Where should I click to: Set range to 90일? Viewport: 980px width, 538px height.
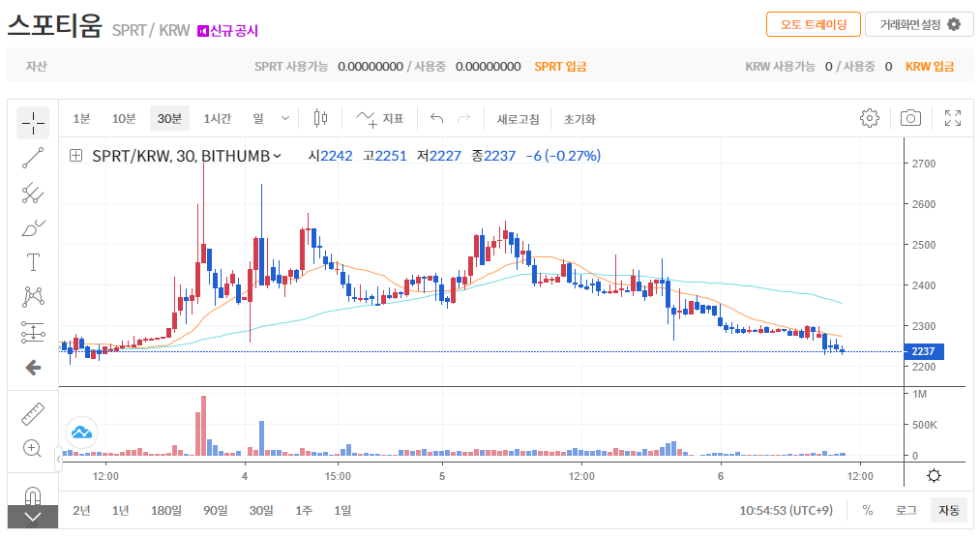[216, 511]
